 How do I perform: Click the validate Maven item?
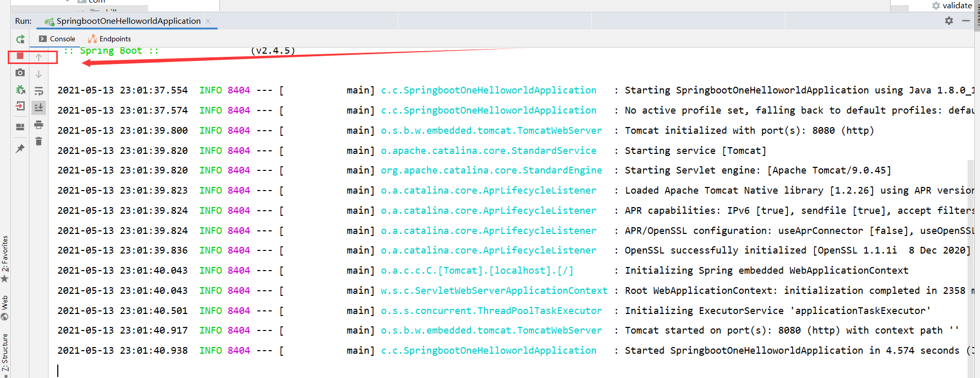[x=952, y=5]
